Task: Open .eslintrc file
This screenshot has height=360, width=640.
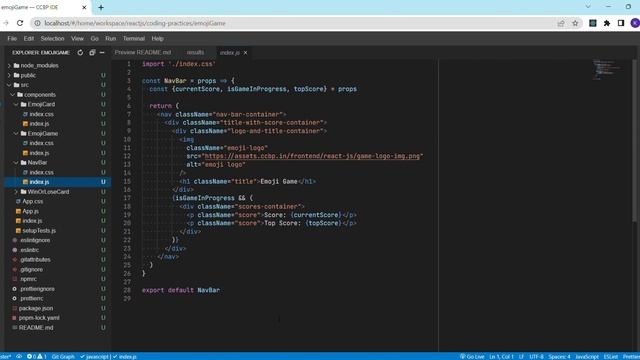Action: 29,250
